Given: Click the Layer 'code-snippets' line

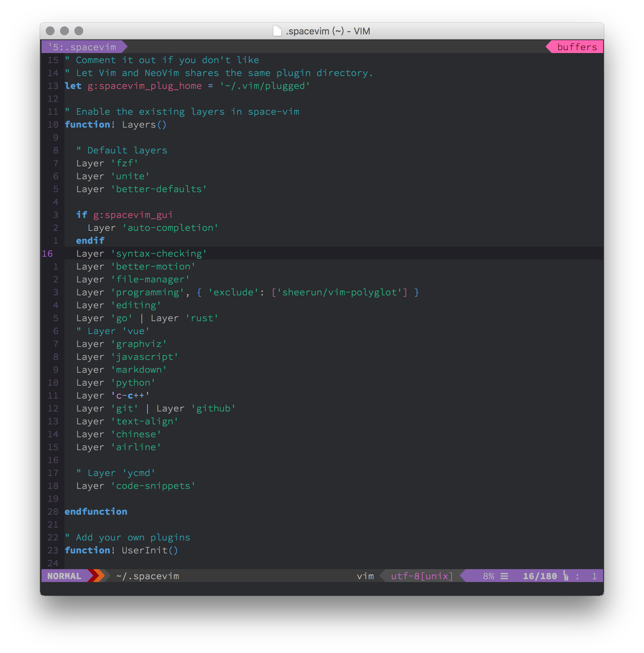Looking at the screenshot, I should coord(136,486).
